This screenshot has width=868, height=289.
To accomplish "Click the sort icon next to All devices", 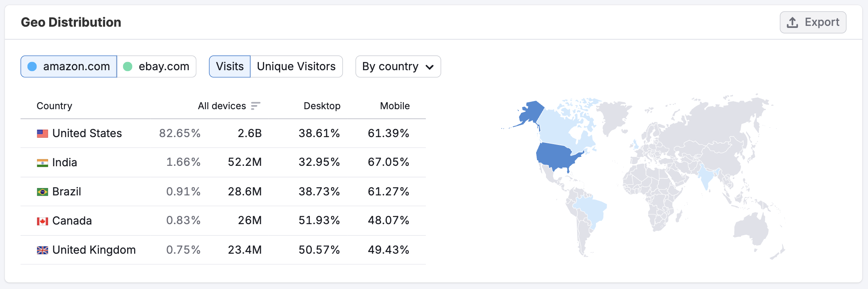I will 256,106.
